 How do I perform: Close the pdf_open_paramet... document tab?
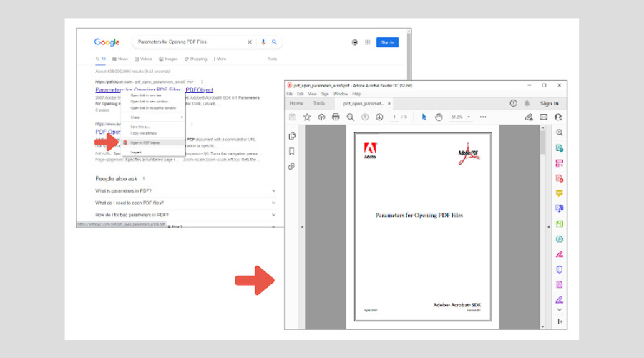click(389, 104)
